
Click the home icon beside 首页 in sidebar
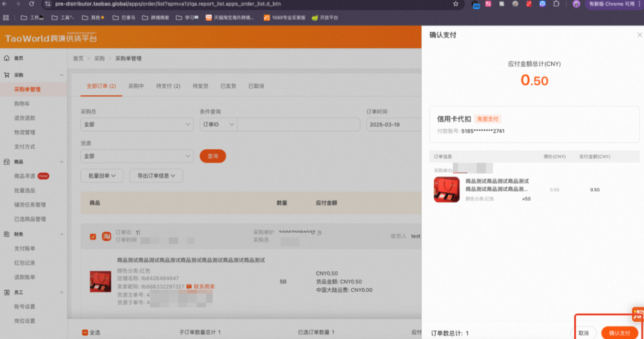(x=7, y=58)
